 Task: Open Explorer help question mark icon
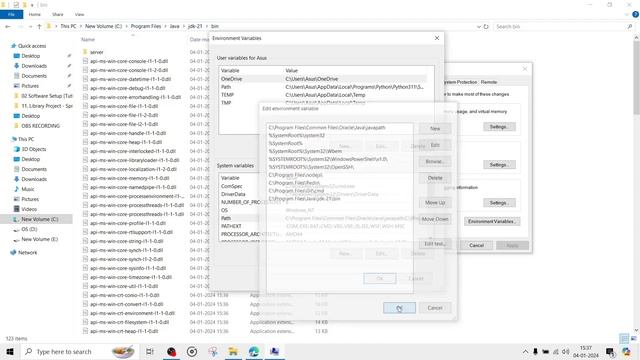pyautogui.click(x=635, y=14)
